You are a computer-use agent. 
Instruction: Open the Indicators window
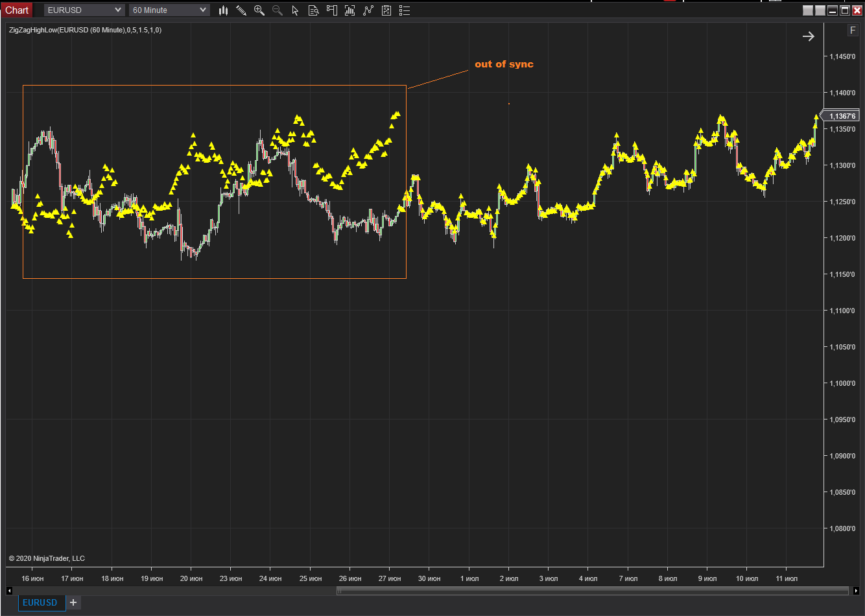350,10
